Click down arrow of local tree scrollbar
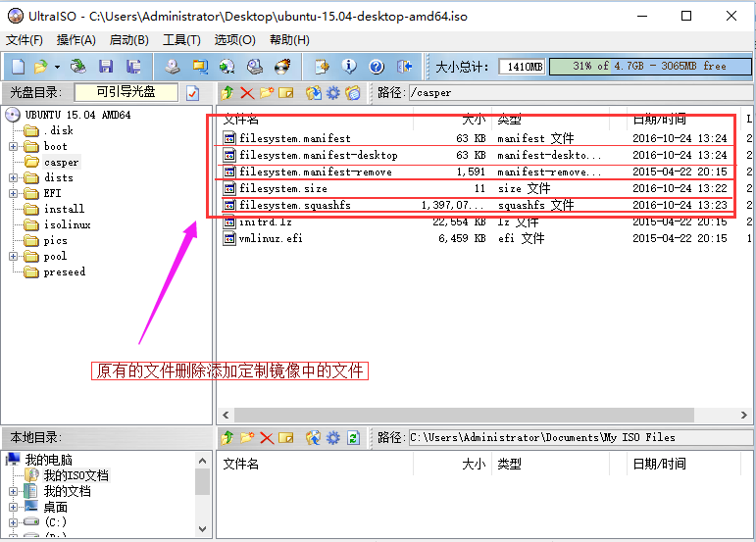Image resolution: width=756 pixels, height=542 pixels. 203,529
